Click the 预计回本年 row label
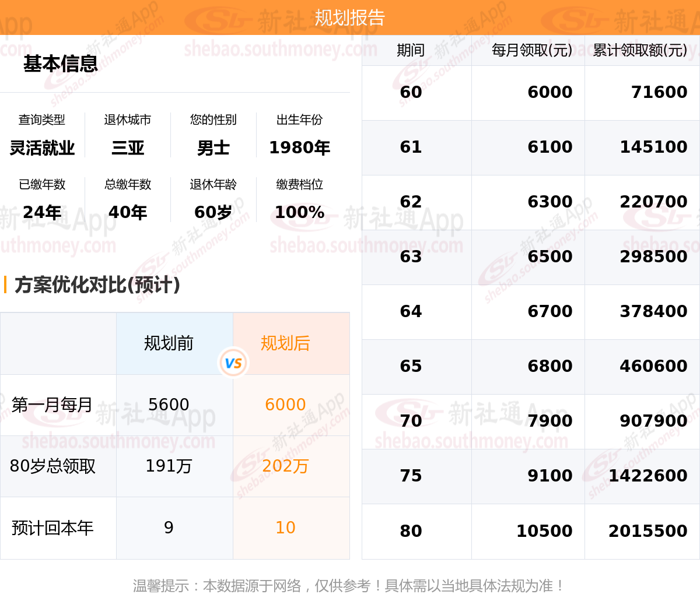This screenshot has height=594, width=700. [x=52, y=528]
